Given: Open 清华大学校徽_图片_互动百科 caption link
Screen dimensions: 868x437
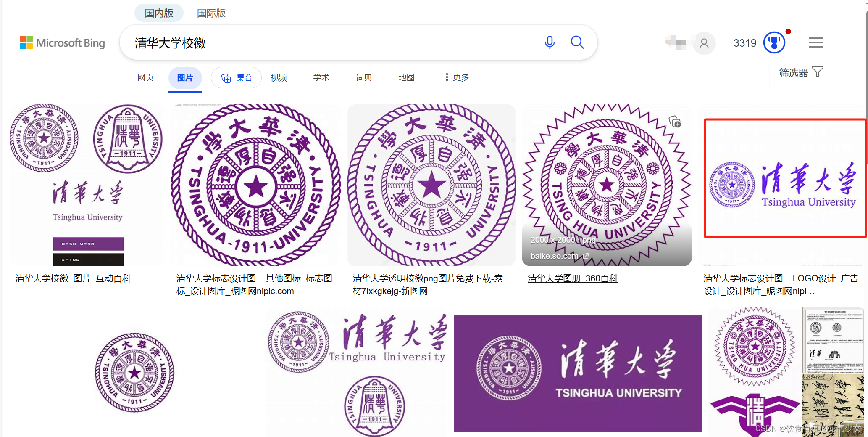Looking at the screenshot, I should pyautogui.click(x=73, y=278).
